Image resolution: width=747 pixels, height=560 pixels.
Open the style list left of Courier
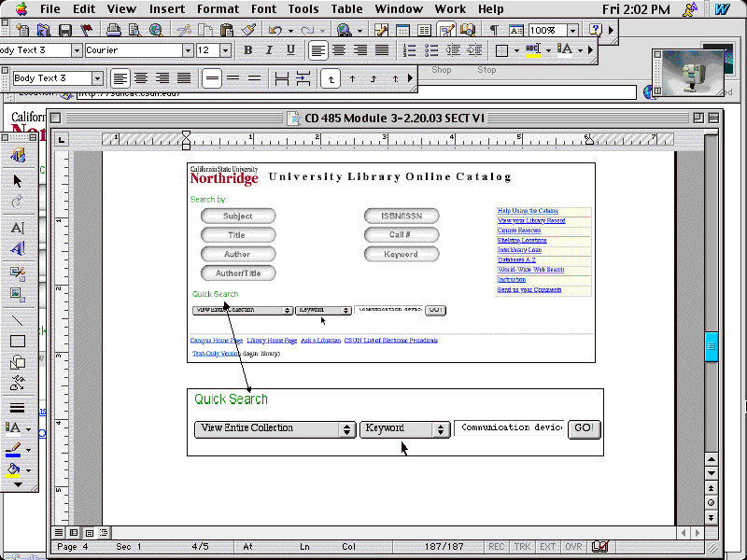click(77, 50)
